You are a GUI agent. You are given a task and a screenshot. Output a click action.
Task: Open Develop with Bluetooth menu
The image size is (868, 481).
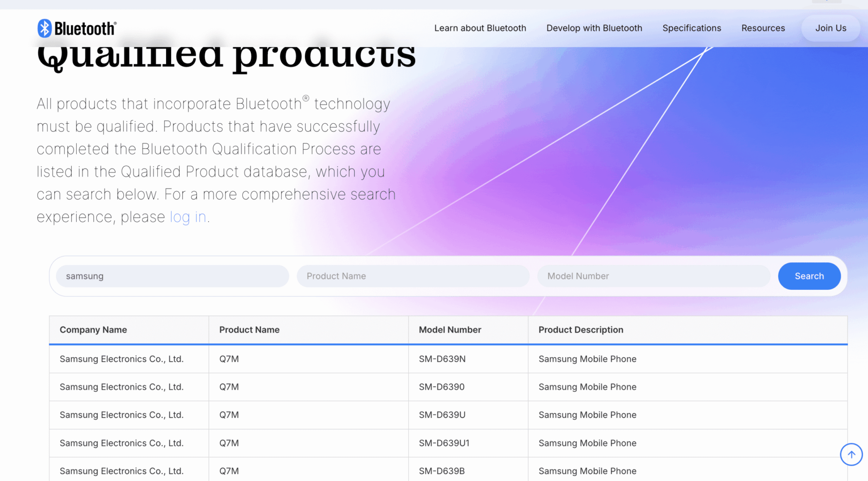pyautogui.click(x=594, y=28)
